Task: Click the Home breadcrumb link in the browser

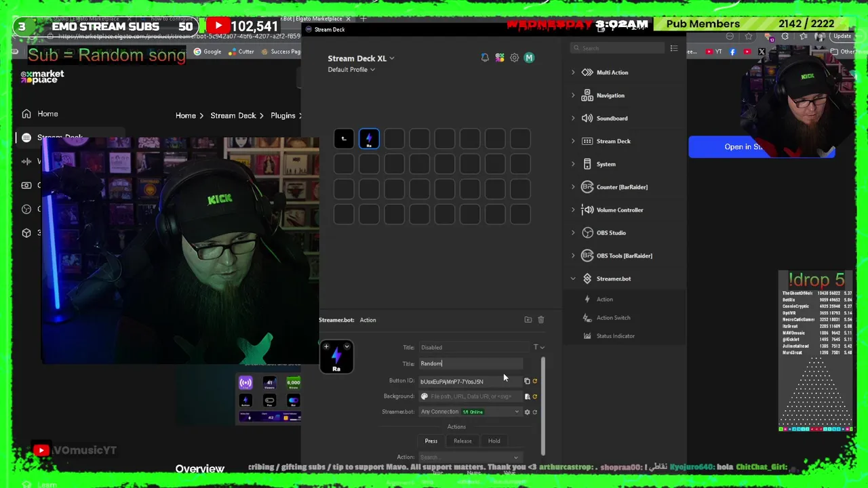Action: click(x=185, y=116)
